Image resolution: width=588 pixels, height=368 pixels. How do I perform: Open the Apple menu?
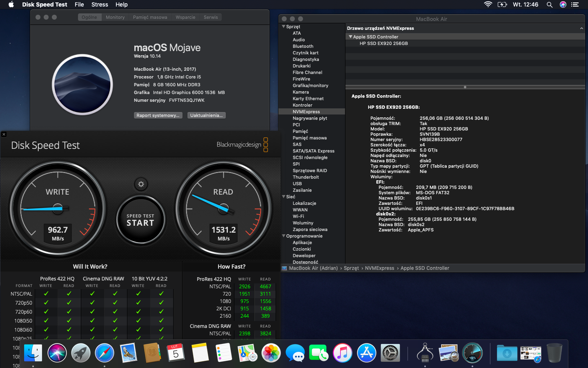click(11, 4)
